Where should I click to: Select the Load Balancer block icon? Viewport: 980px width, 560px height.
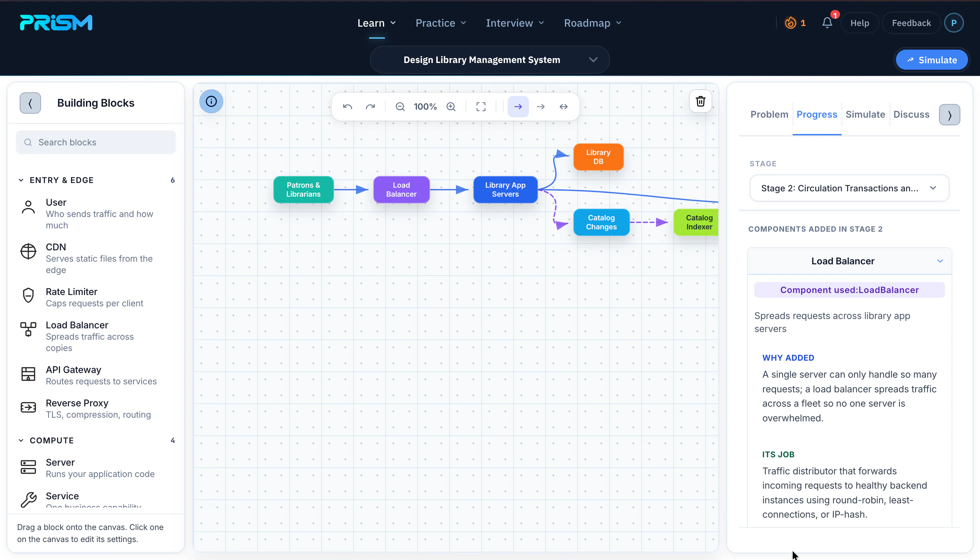pos(28,329)
